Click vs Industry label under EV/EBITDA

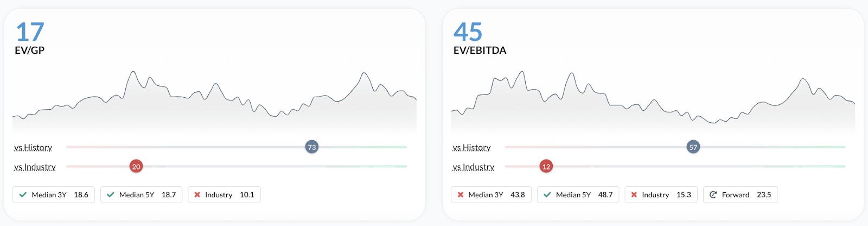coord(473,167)
